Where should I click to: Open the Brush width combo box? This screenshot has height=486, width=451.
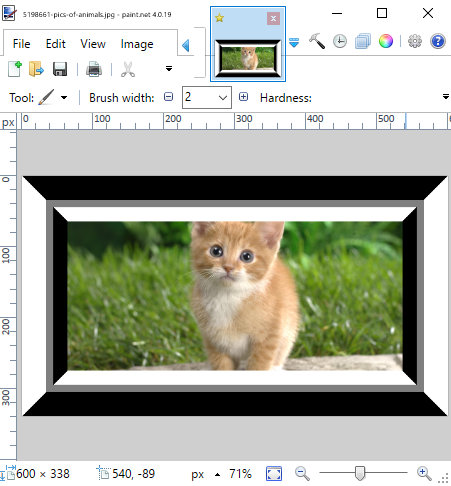coord(207,97)
